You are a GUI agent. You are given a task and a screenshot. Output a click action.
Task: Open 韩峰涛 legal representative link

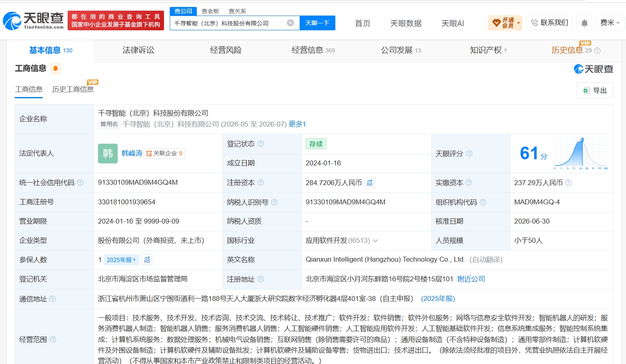click(132, 154)
